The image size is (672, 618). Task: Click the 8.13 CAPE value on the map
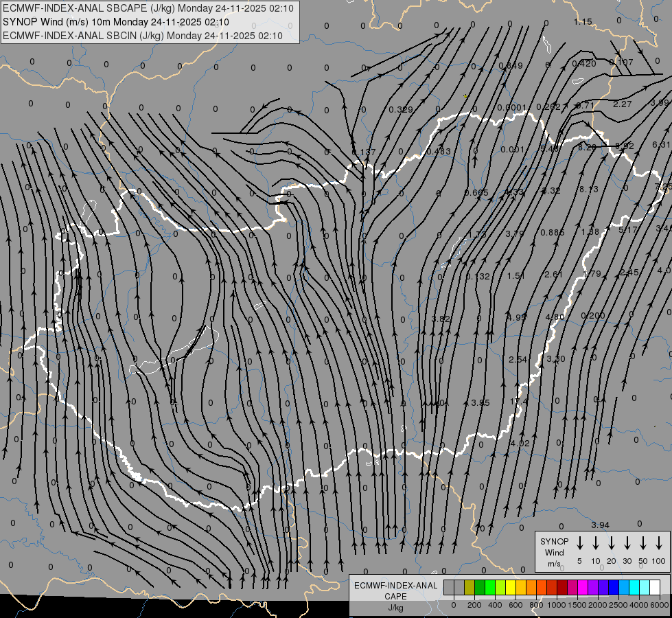(x=588, y=189)
